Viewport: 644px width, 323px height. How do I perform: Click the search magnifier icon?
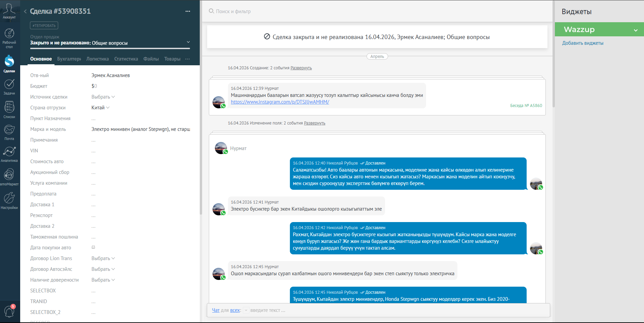click(x=211, y=11)
